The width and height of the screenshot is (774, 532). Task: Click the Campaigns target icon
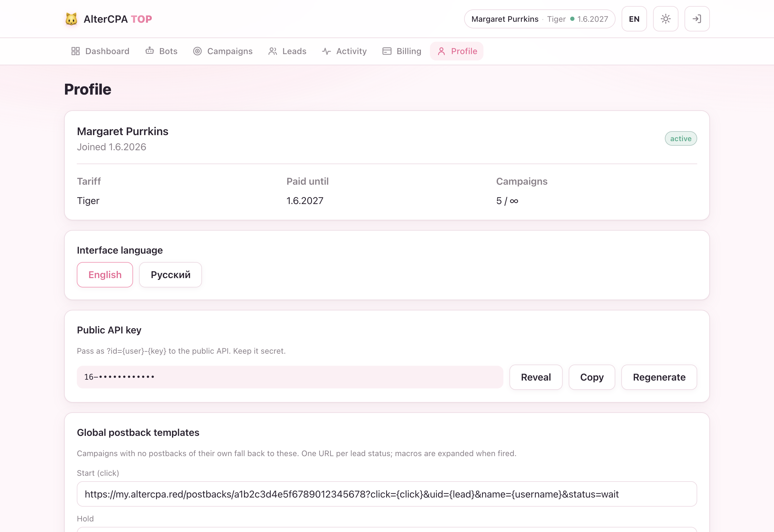(197, 51)
